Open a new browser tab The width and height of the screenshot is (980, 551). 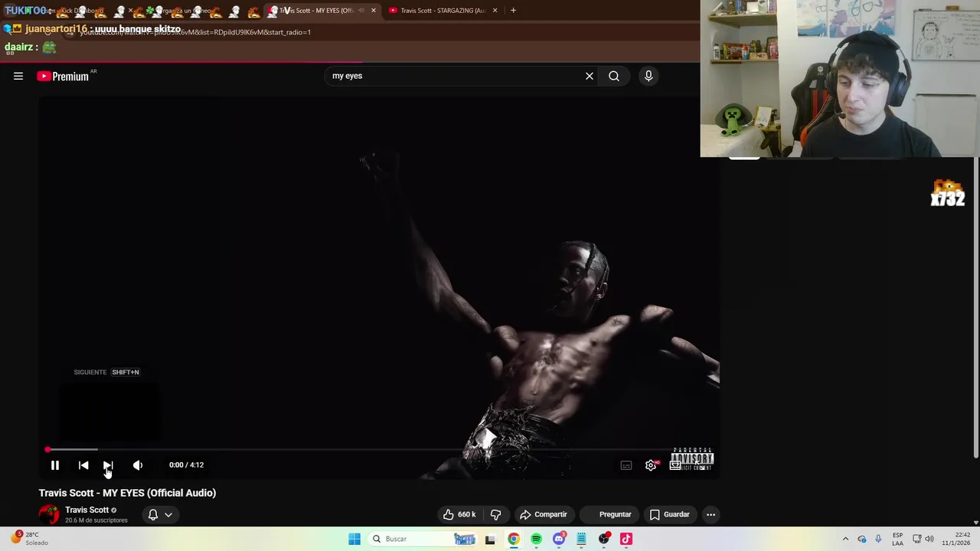pyautogui.click(x=513, y=11)
